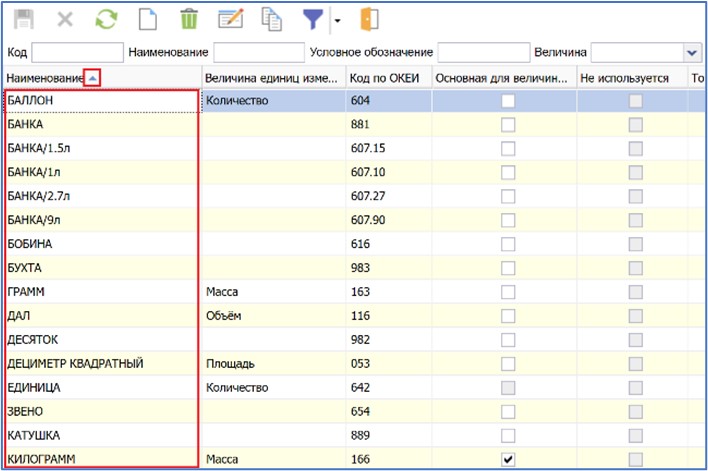This screenshot has height=471, width=708.
Task: Expand the arrow next to the filter icon
Action: 337,21
